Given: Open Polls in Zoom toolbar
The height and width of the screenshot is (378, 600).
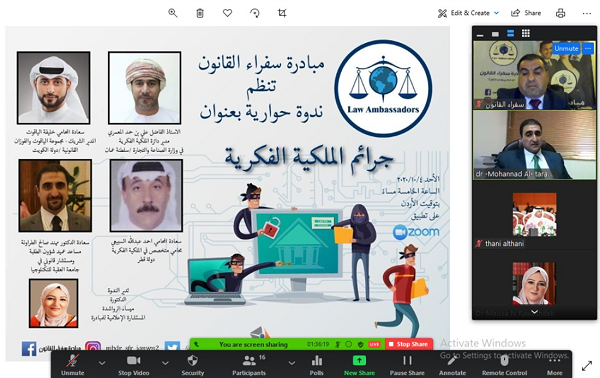Looking at the screenshot, I should pos(316,365).
